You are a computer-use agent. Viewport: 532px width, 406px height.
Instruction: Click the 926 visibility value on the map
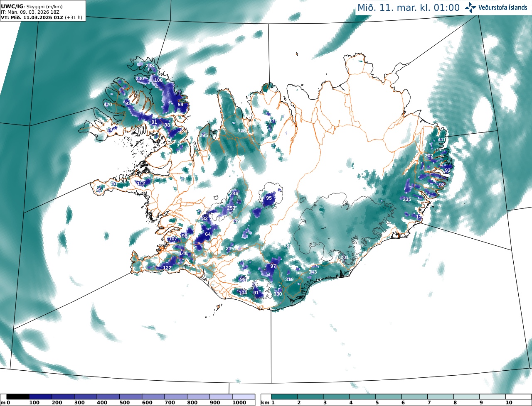point(241,130)
